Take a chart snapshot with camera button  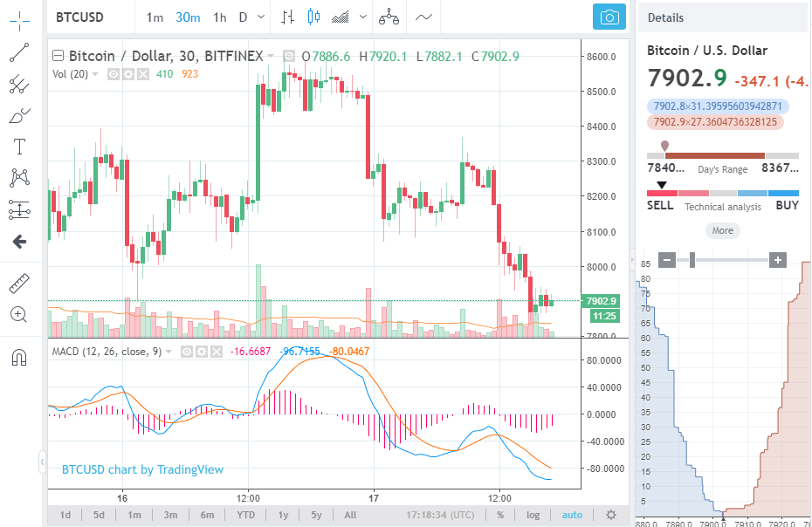click(609, 17)
